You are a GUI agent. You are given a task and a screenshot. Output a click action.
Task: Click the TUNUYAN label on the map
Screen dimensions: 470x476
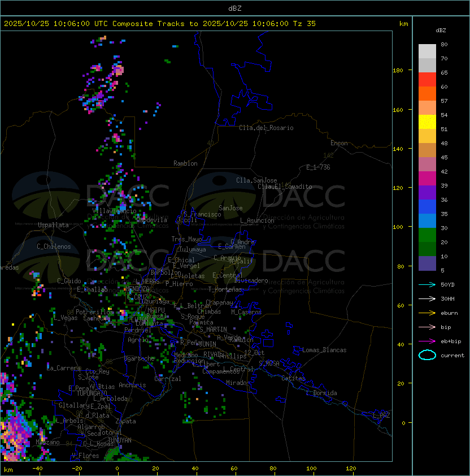pos(120,440)
